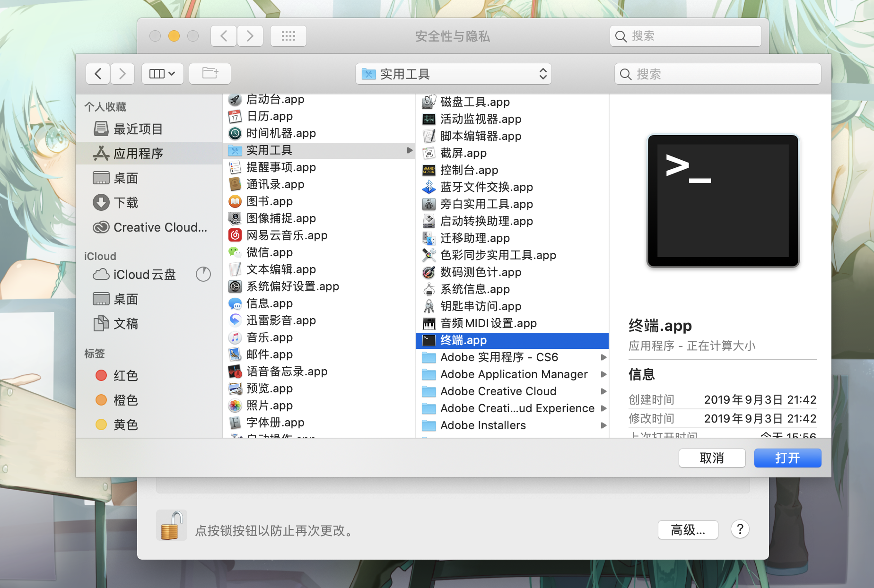Click the back arrow in Security window
This screenshot has width=874, height=588.
pos(225,36)
